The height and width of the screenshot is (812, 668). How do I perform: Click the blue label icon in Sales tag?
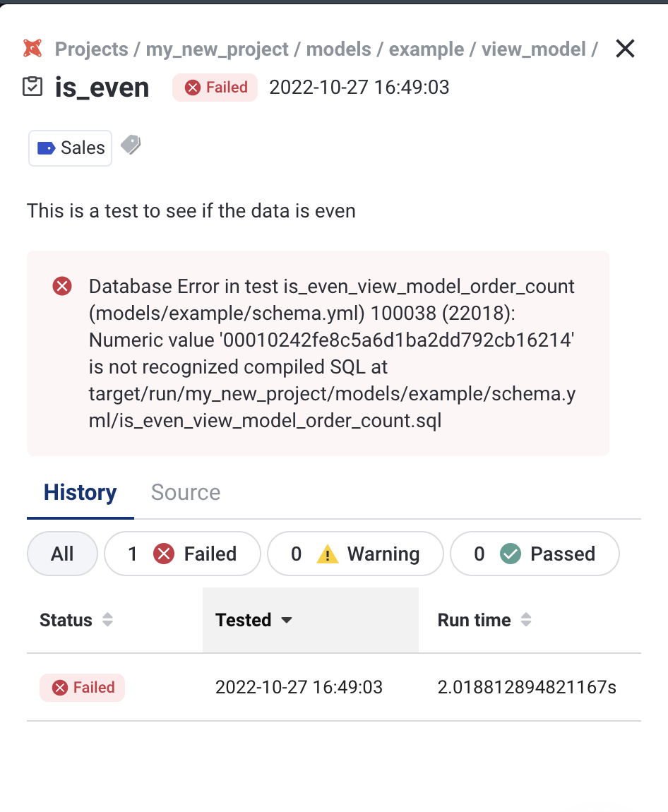point(47,148)
